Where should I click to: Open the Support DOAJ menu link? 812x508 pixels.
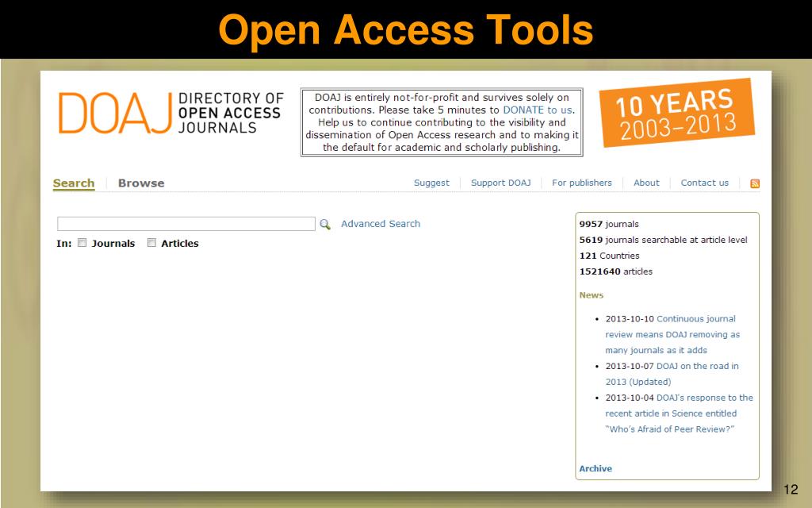pos(501,183)
